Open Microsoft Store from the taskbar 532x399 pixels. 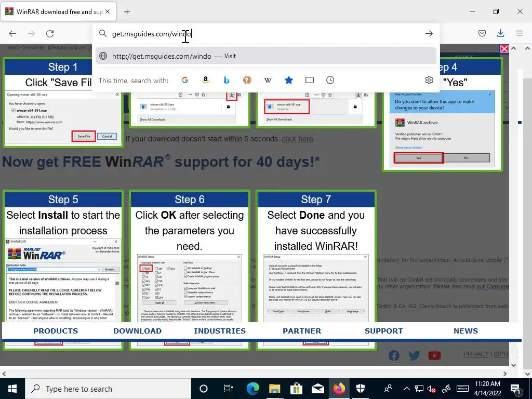(x=296, y=389)
